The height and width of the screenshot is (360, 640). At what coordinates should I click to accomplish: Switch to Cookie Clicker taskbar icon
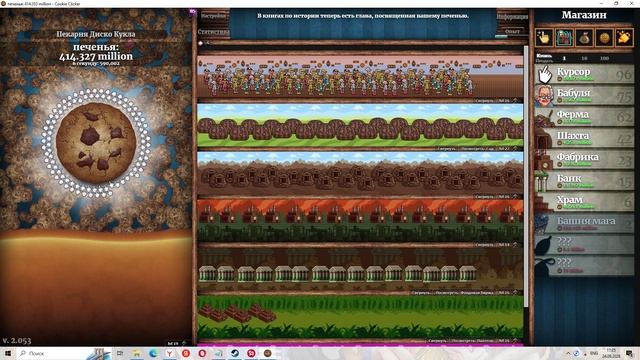(x=267, y=353)
